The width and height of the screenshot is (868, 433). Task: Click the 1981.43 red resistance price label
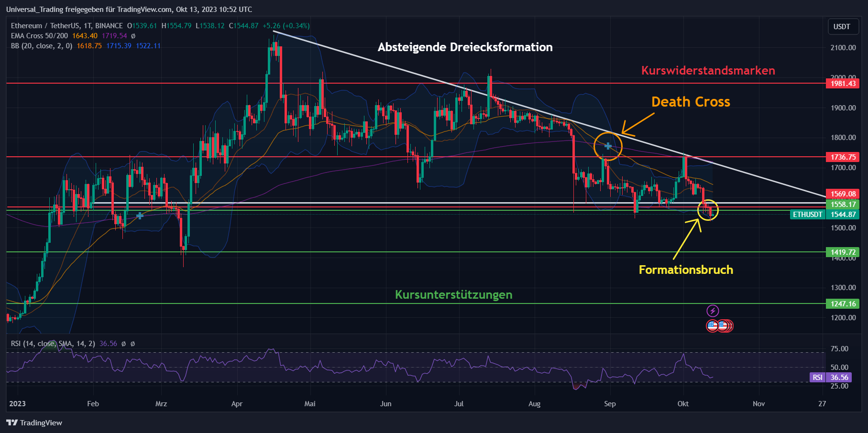click(x=843, y=84)
